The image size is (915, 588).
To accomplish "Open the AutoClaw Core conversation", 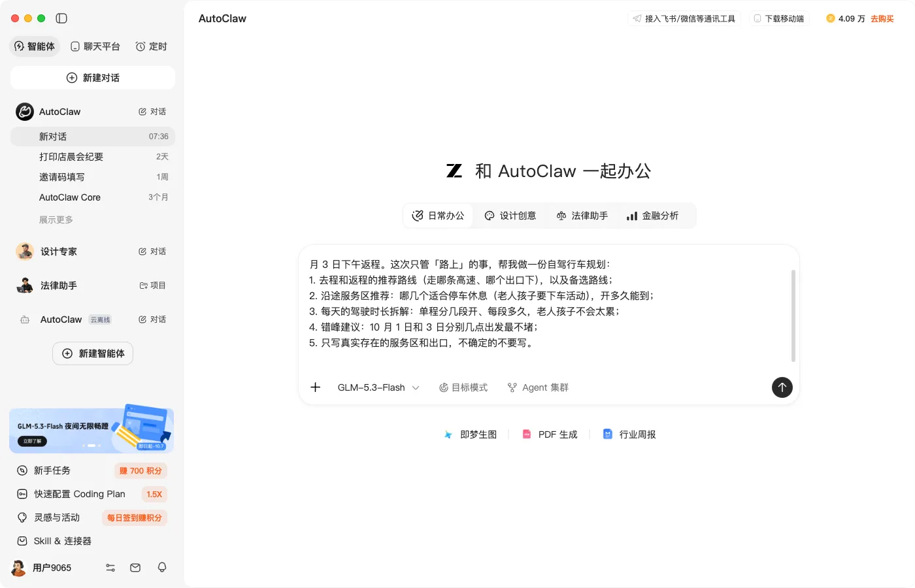I will (x=93, y=197).
